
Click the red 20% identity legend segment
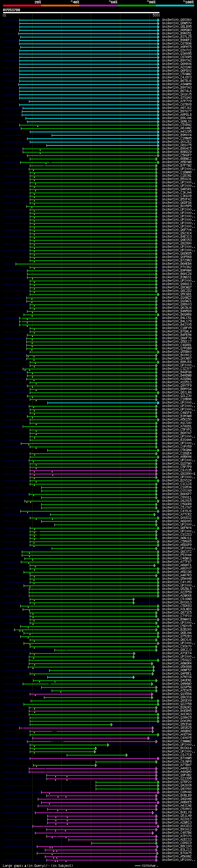click(x=22, y=6)
